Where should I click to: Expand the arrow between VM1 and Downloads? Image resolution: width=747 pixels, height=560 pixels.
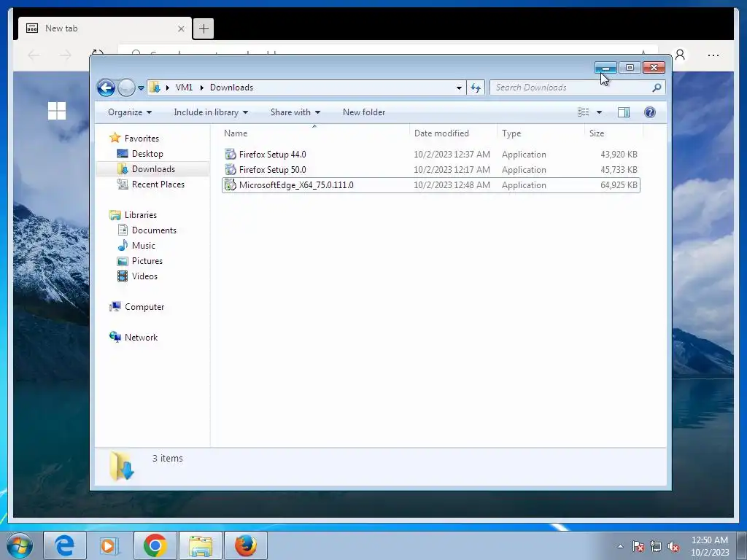click(x=202, y=87)
